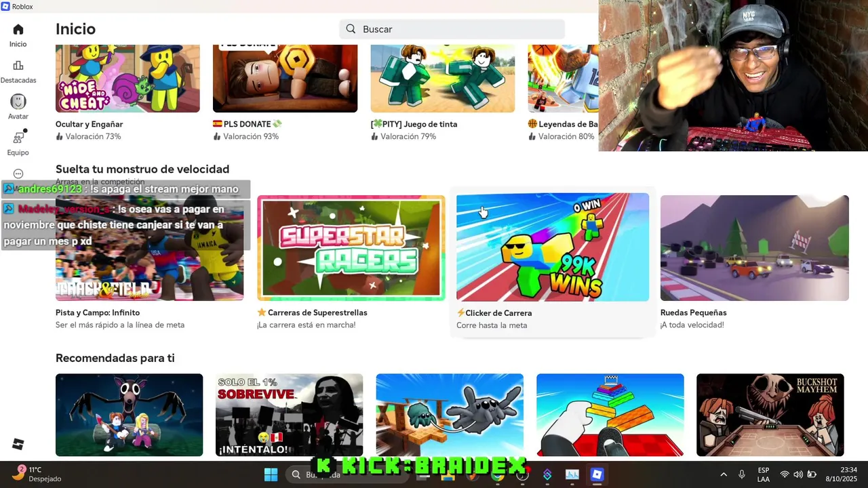This screenshot has height=488, width=868.
Task: Expand the hidden system tray icons chevron
Action: click(724, 474)
